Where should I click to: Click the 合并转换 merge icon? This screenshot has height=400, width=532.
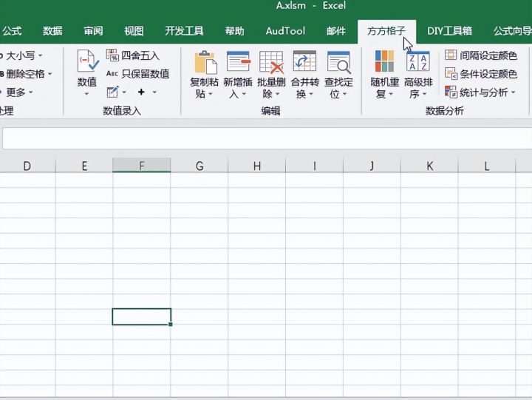pos(304,61)
